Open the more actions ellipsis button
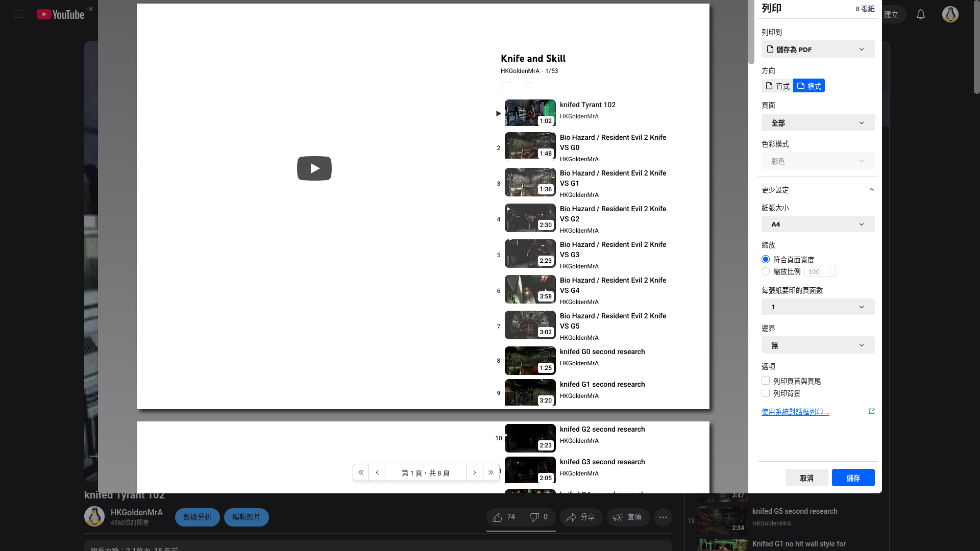The image size is (980, 551). pos(663,517)
